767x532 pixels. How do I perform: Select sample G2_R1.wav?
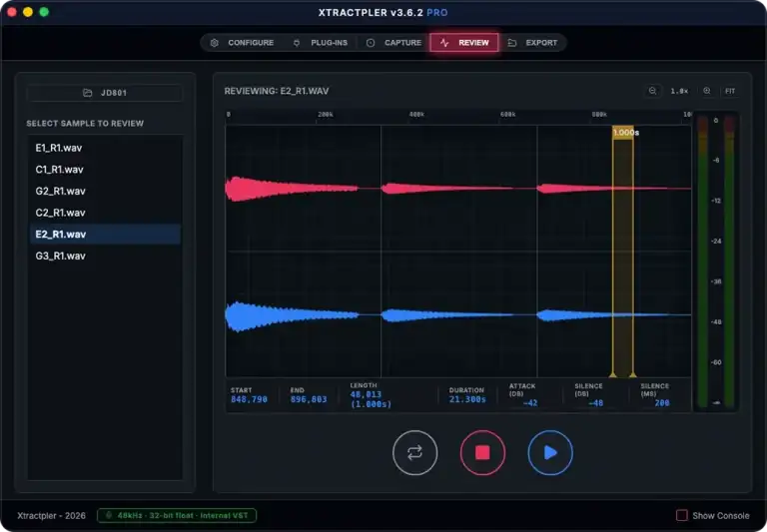click(105, 191)
